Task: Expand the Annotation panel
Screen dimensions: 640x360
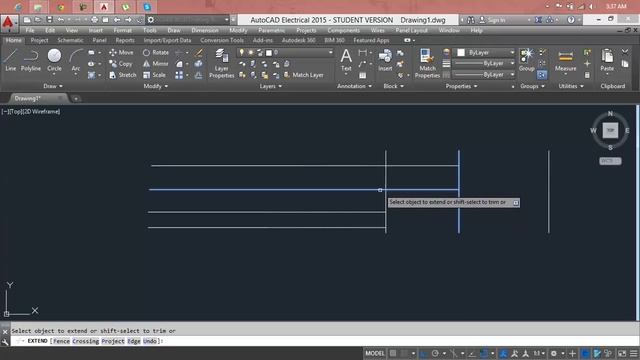Action: tap(354, 86)
